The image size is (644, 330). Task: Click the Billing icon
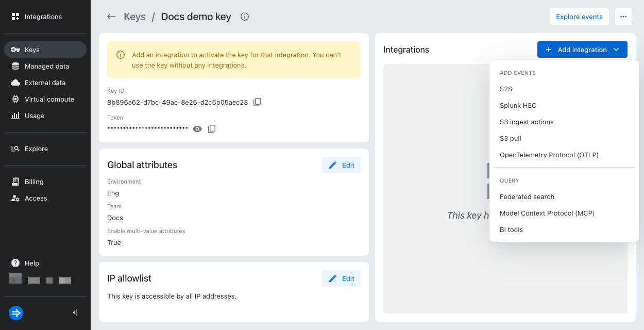coord(15,181)
